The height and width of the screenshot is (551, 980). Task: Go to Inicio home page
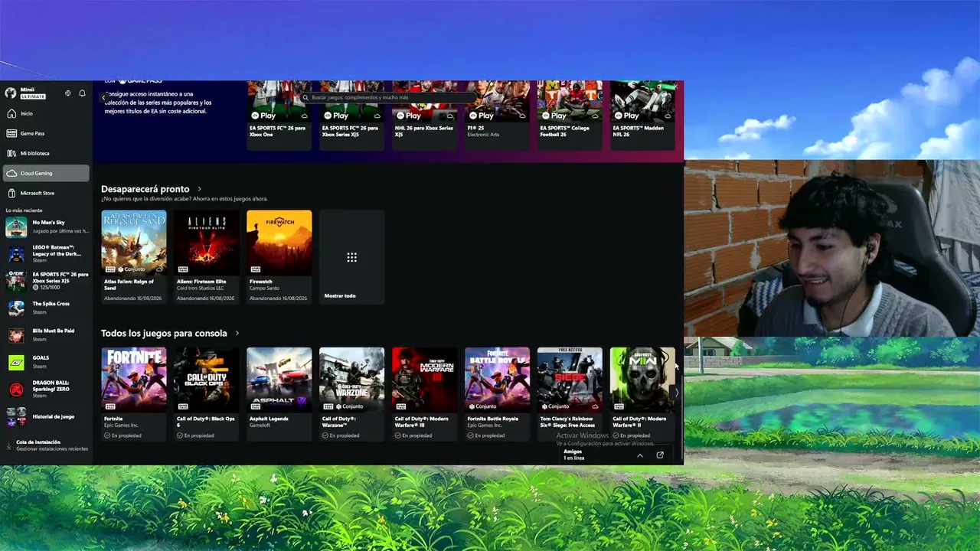pyautogui.click(x=46, y=113)
